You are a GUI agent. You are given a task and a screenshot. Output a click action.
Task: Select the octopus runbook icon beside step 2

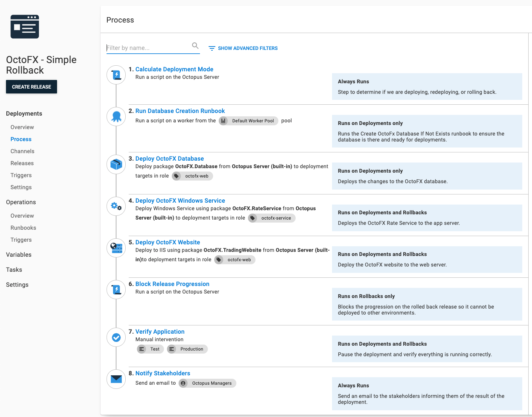pos(116,116)
